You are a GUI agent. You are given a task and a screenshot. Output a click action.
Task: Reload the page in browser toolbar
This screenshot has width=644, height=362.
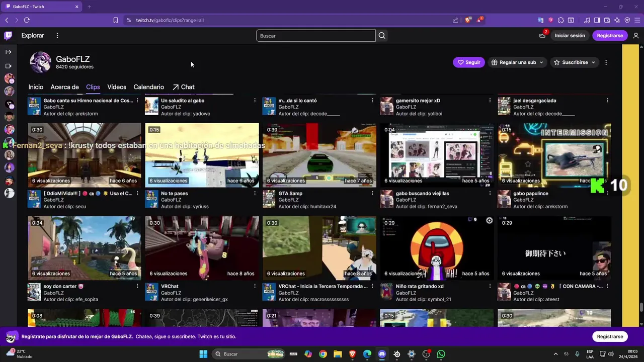click(27, 20)
